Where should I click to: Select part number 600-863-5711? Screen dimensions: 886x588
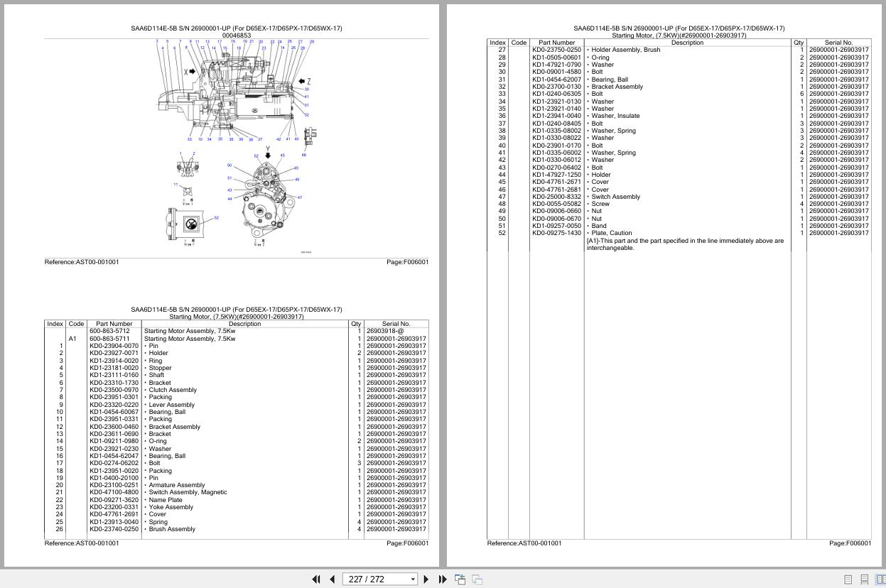pyautogui.click(x=109, y=339)
